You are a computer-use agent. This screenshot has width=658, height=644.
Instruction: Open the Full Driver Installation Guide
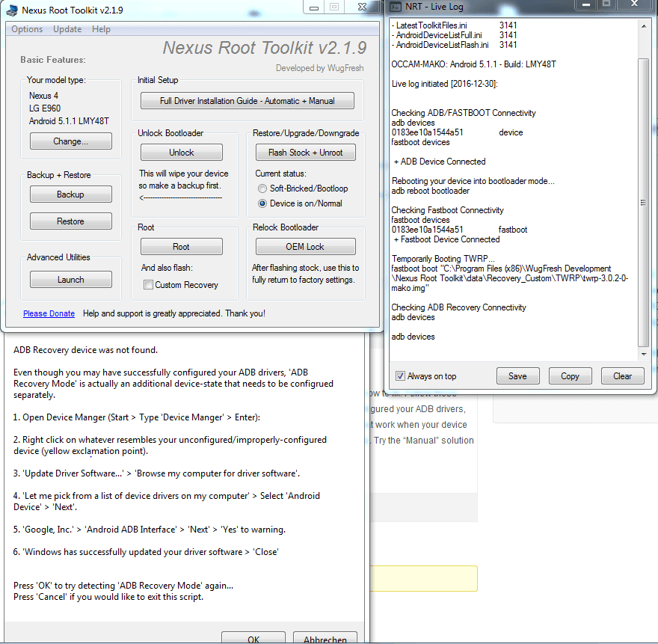(247, 101)
